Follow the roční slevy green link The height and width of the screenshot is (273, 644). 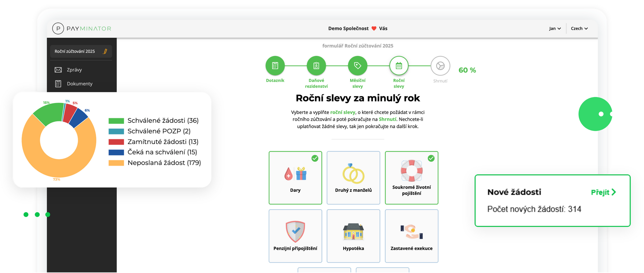pyautogui.click(x=342, y=112)
